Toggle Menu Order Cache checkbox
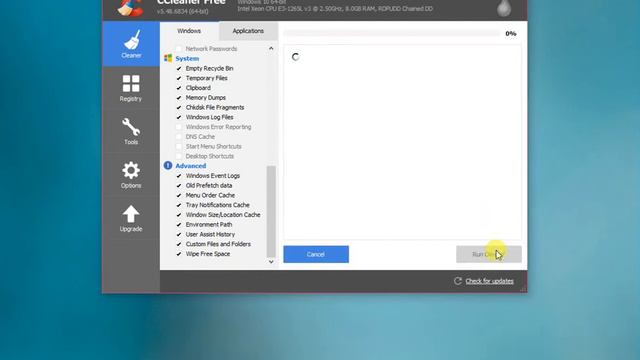The image size is (640, 360). [x=179, y=195]
